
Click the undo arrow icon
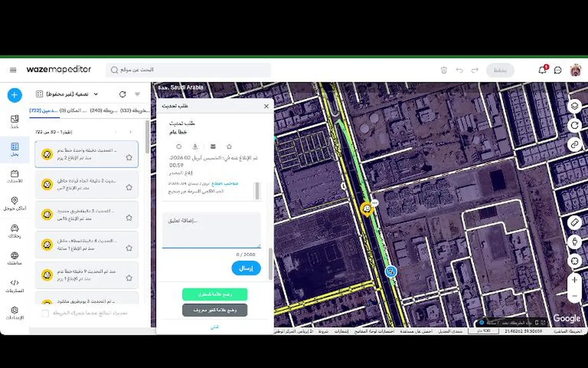[459, 70]
